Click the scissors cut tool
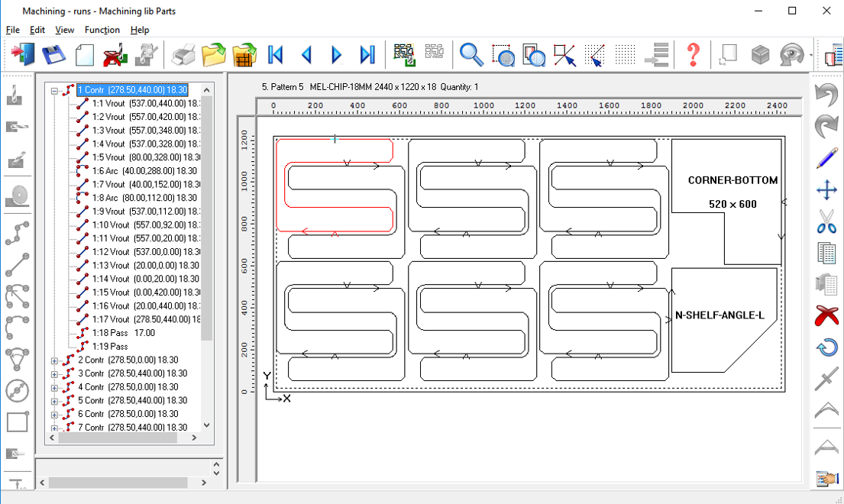Viewport: 844px width, 504px height. [x=826, y=221]
